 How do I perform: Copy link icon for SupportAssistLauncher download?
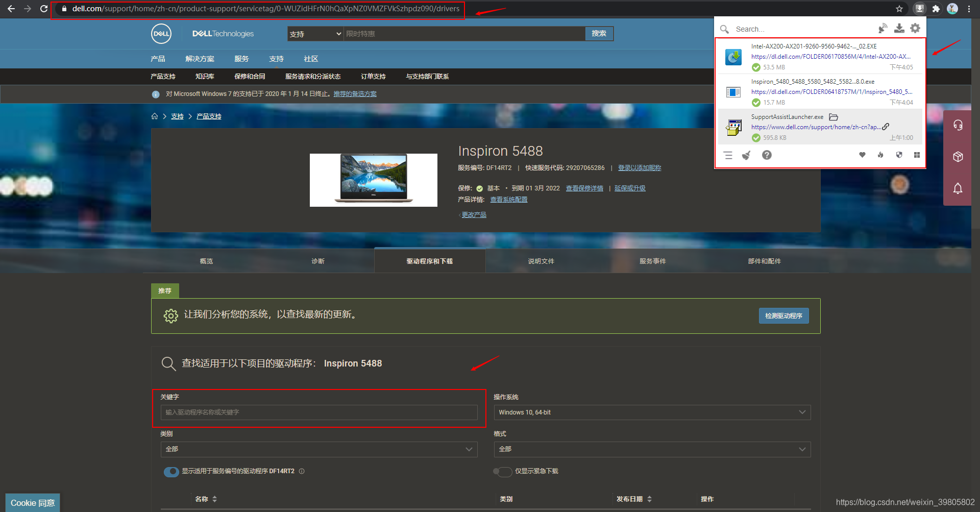click(x=886, y=127)
